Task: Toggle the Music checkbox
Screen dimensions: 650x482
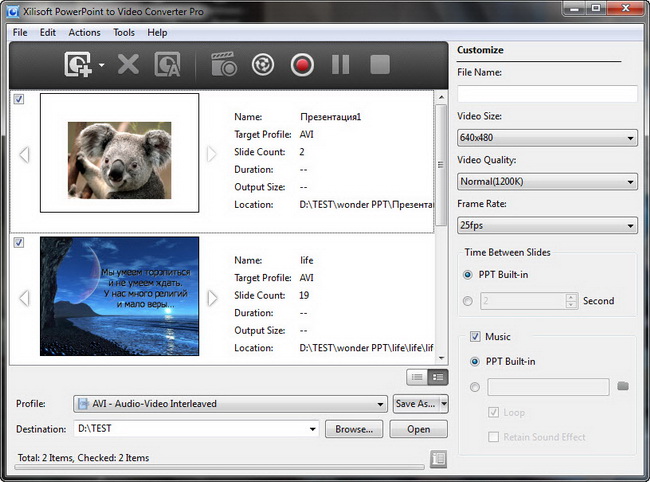Action: tap(475, 337)
